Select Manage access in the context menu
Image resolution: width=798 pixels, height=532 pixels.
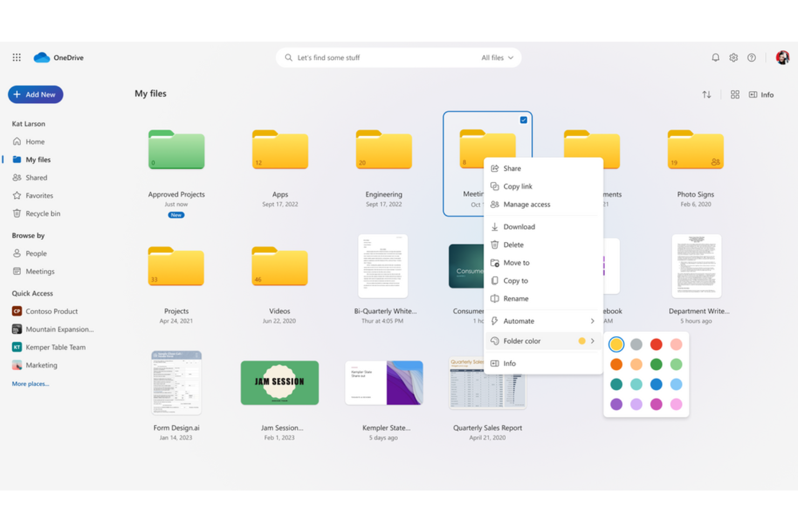coord(544,204)
